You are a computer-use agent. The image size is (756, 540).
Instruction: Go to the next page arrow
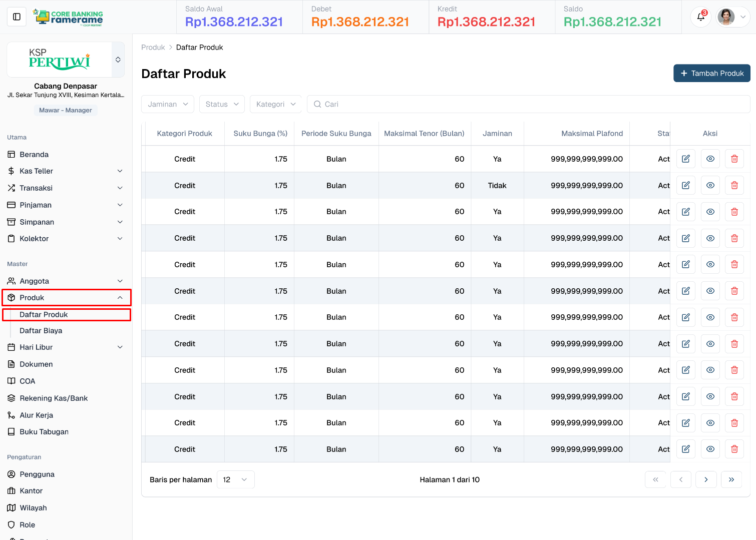click(706, 479)
